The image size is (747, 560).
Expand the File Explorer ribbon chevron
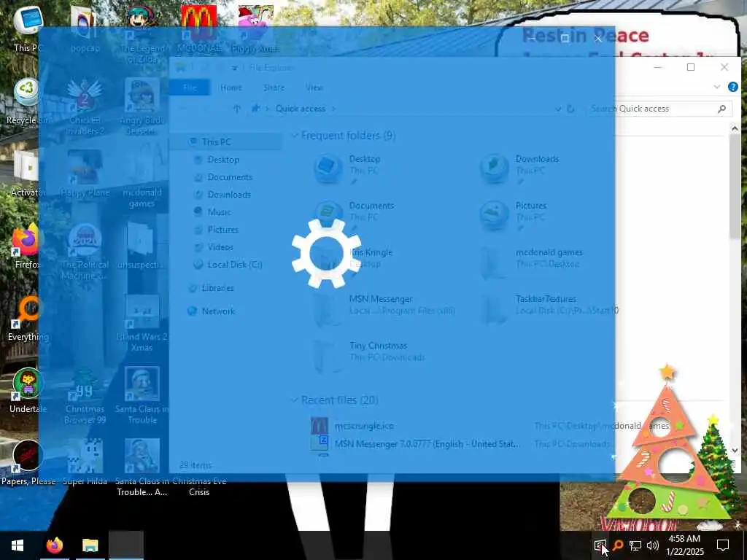716,87
